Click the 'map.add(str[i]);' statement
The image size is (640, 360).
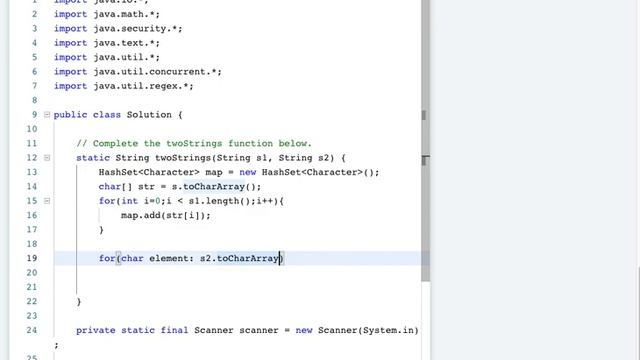[166, 215]
